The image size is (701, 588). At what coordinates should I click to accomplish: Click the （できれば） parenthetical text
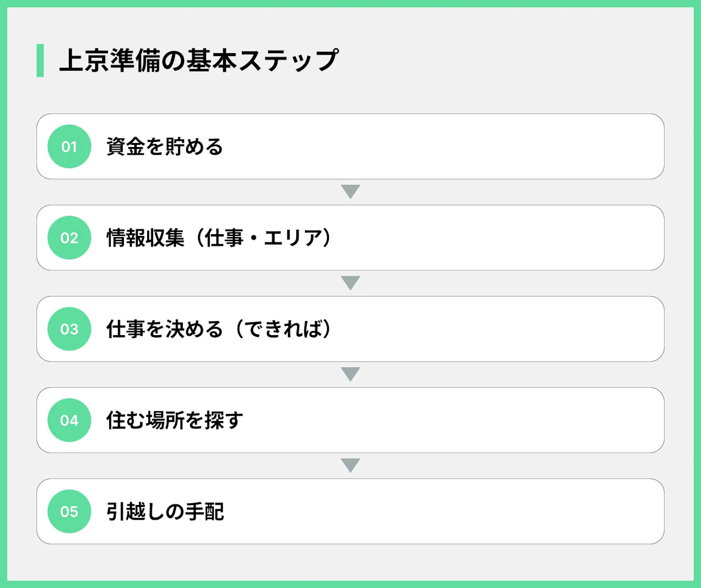point(282,329)
